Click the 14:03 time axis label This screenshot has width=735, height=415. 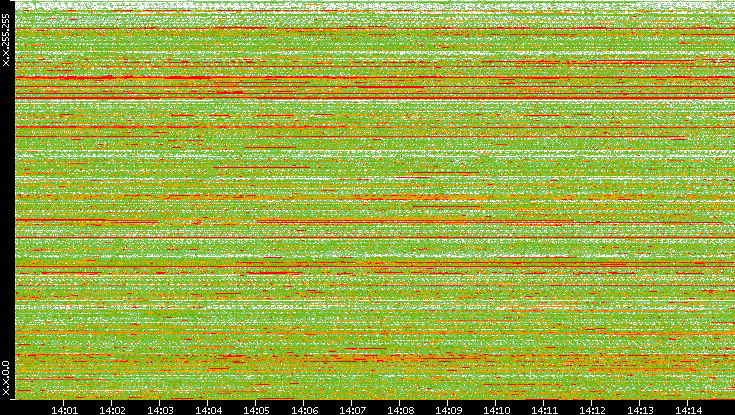click(x=160, y=410)
